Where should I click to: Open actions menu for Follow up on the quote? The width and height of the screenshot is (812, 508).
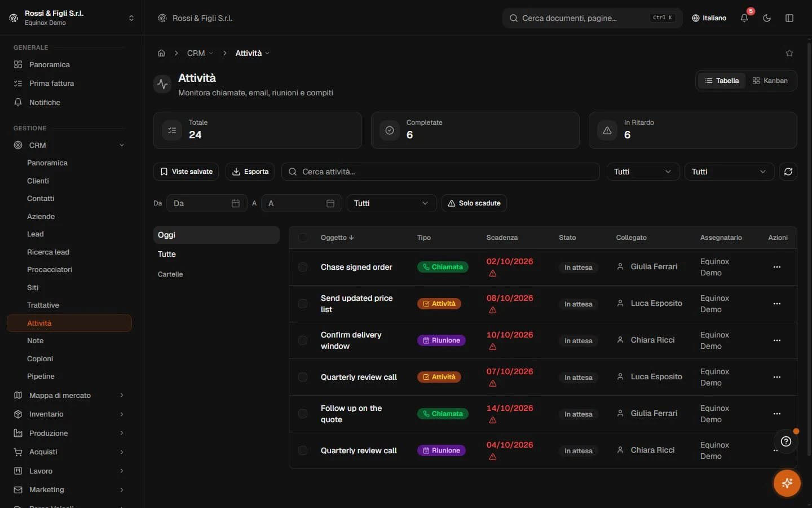click(777, 414)
